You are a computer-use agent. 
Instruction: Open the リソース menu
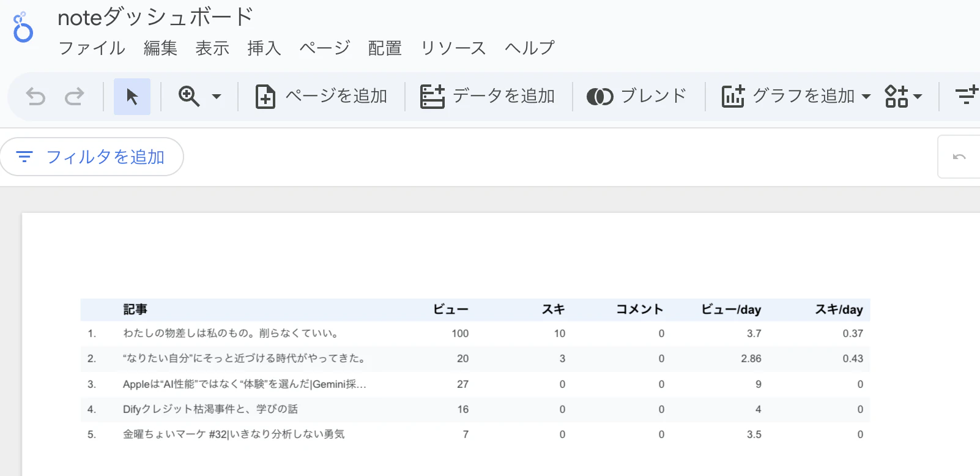coord(453,48)
